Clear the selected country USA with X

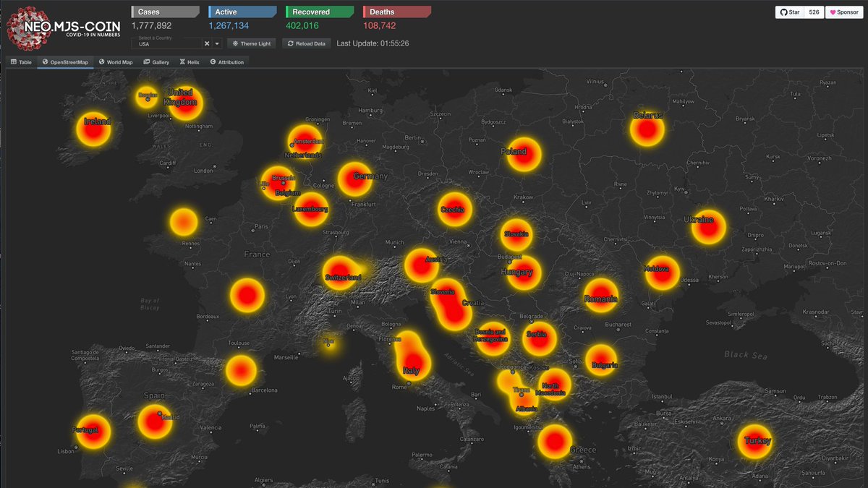click(x=206, y=43)
